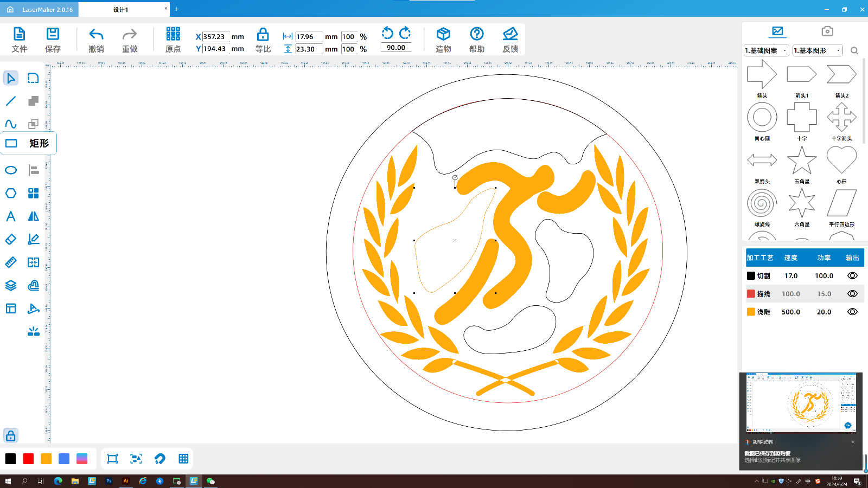Choose the text tool (A icon)
868x488 pixels.
pos(11,216)
